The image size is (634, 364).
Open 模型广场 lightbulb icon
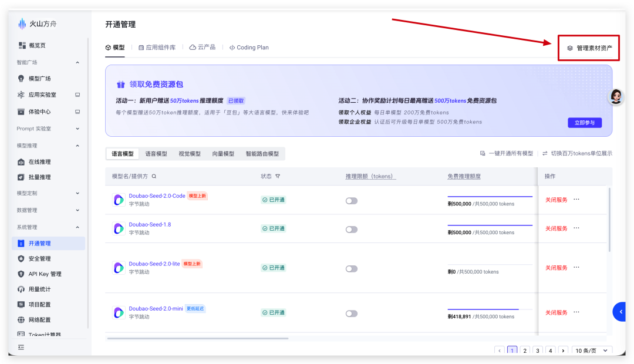[21, 79]
